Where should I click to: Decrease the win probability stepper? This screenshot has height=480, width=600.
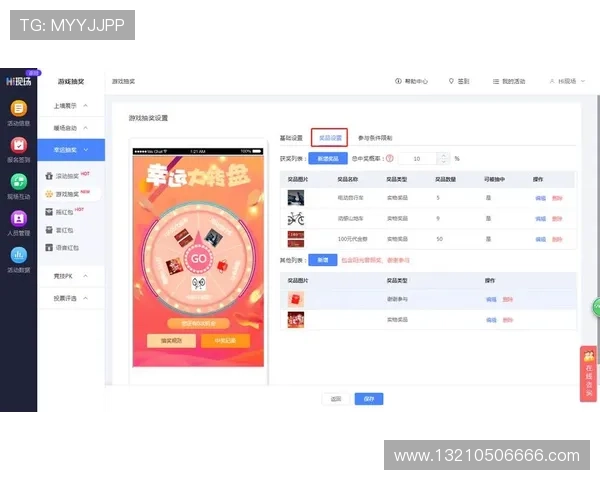443,162
